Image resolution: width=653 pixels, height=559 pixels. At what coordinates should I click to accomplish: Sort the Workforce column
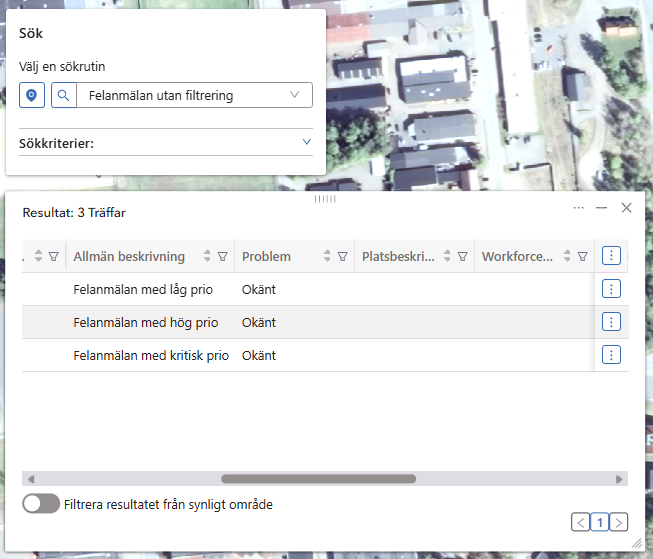coord(567,256)
